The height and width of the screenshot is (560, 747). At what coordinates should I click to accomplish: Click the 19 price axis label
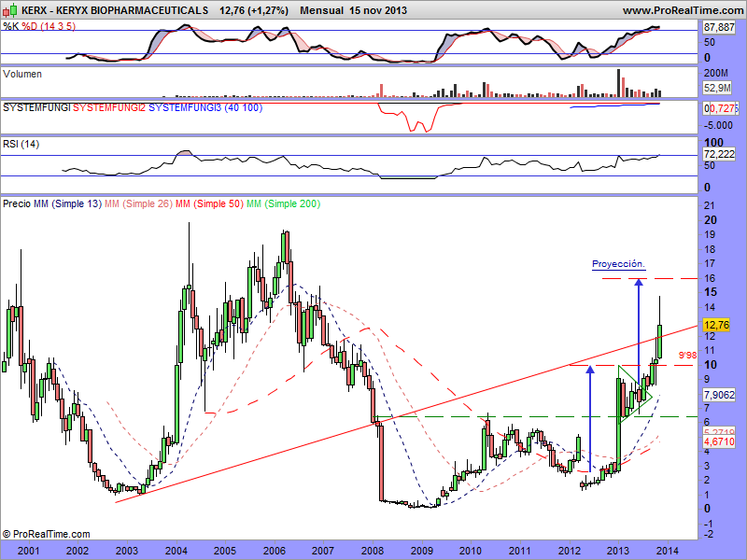(x=710, y=234)
